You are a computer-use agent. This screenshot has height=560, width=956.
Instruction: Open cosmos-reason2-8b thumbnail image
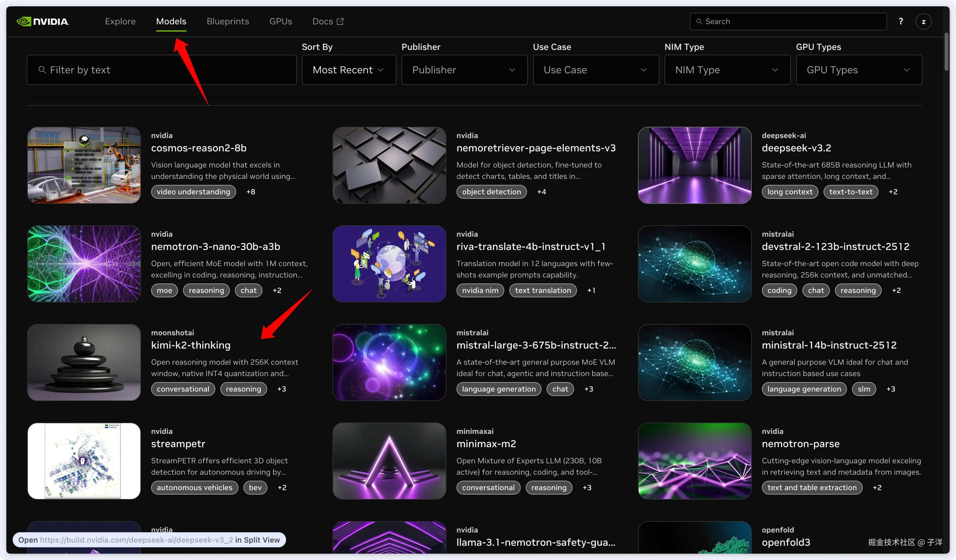[84, 165]
